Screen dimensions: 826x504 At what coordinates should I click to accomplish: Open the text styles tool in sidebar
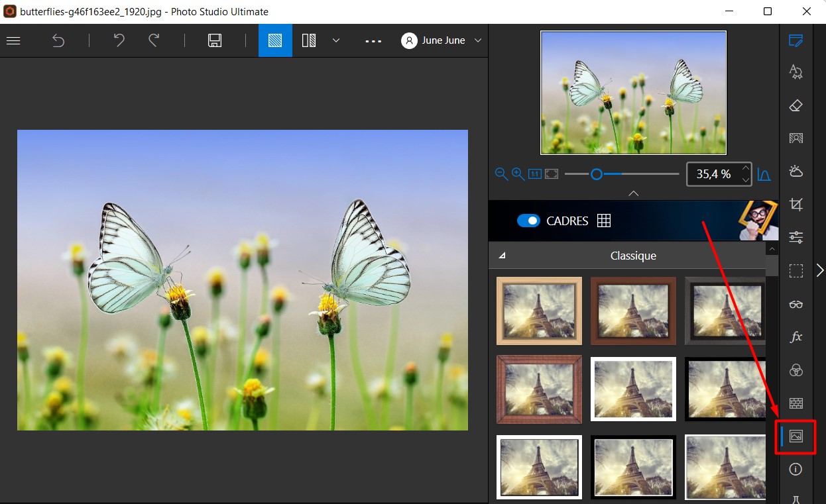(x=796, y=72)
